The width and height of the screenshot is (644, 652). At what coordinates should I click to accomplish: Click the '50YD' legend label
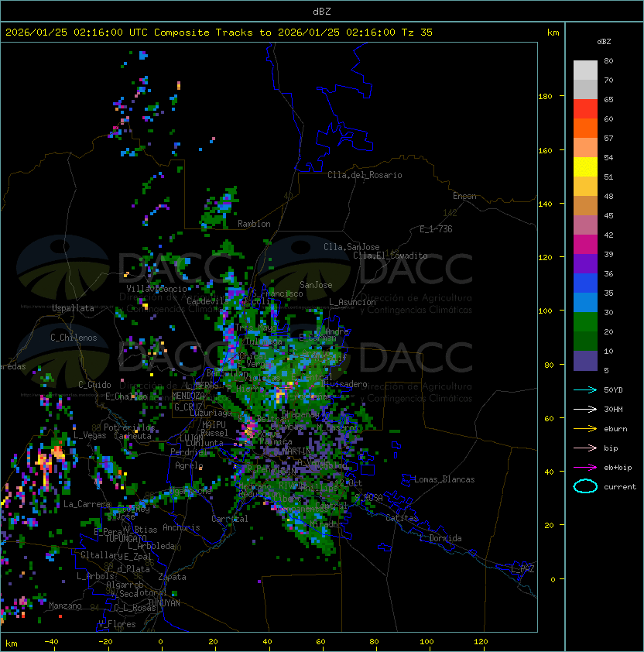pyautogui.click(x=613, y=389)
